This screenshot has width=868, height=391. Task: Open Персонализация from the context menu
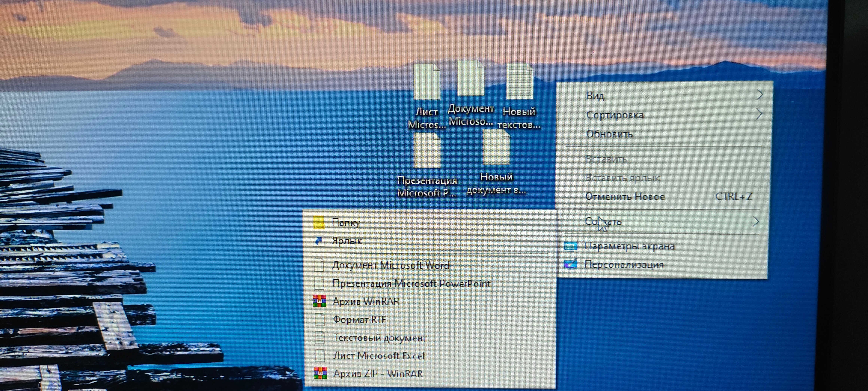pos(624,264)
